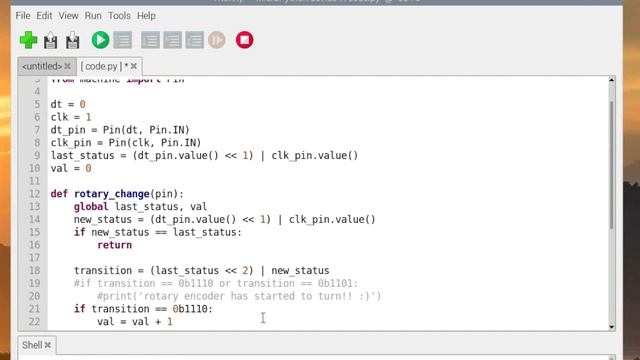
Task: Click line number 12 in gutter
Action: click(x=34, y=194)
